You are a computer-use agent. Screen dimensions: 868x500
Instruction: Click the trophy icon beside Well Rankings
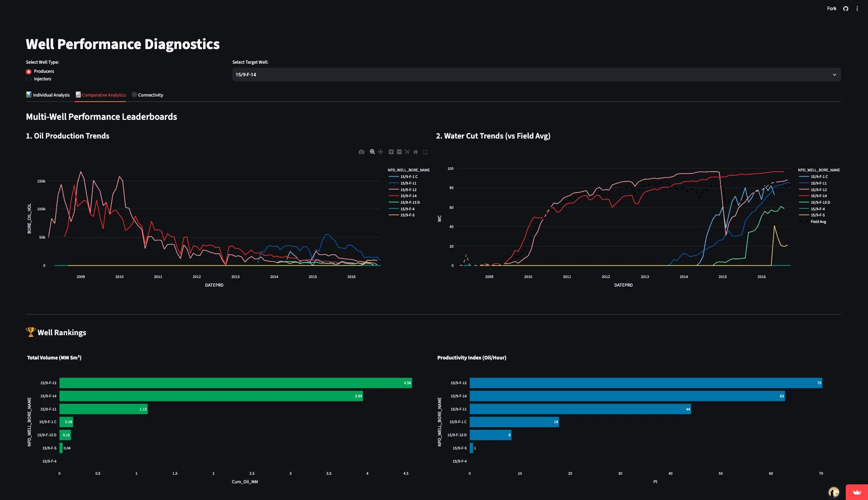coord(31,332)
